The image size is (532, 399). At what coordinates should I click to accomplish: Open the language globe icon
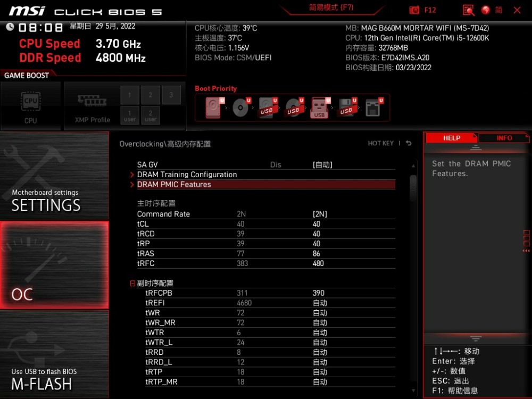486,10
